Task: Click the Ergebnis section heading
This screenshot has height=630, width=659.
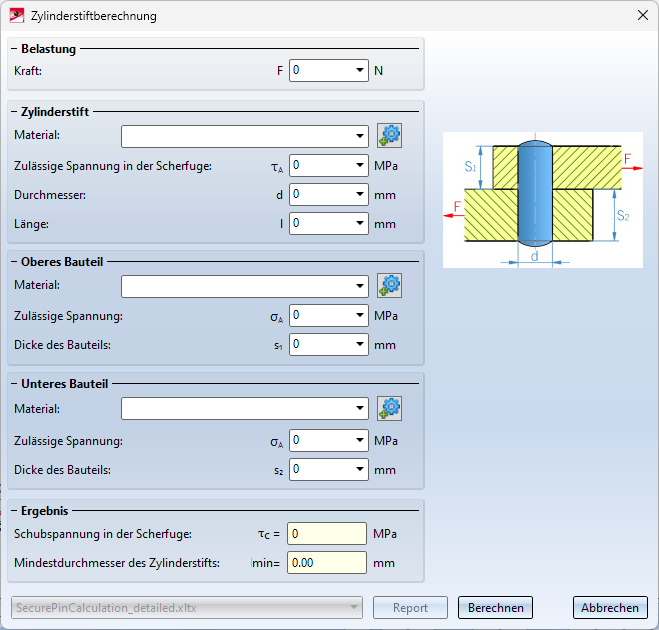Action: [x=45, y=511]
